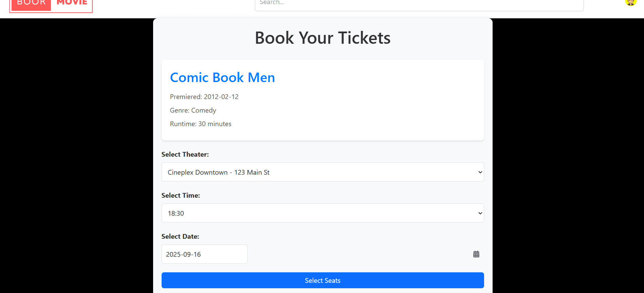Open the Comic Book Men movie link
The image size is (644, 293).
(x=222, y=77)
